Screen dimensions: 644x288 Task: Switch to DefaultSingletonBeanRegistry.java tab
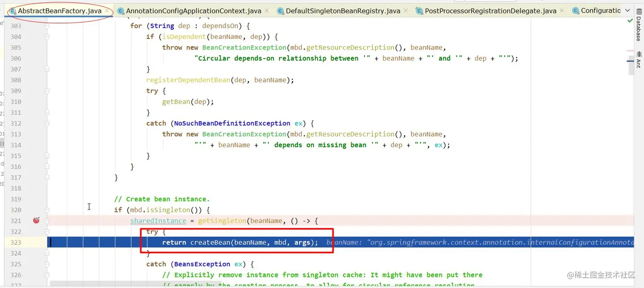pos(343,11)
